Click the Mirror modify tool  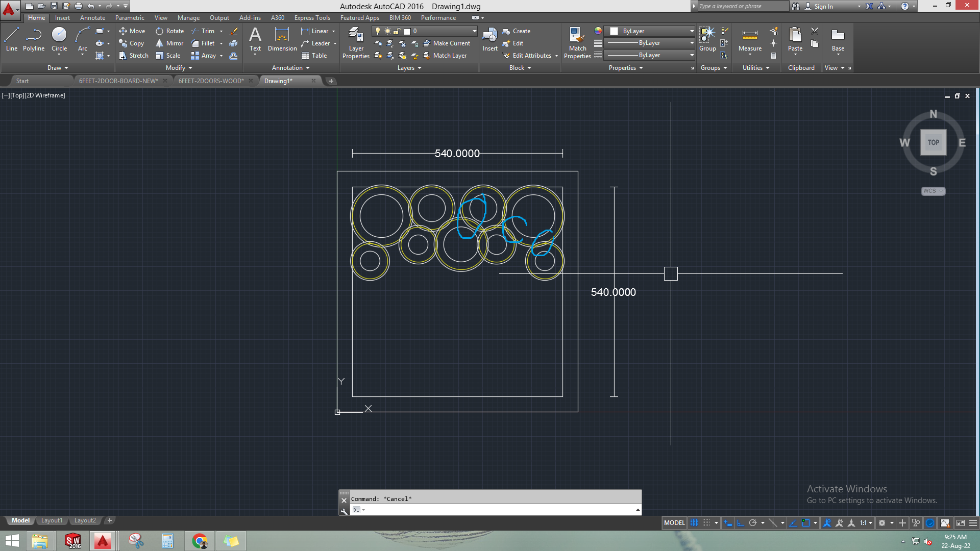click(x=170, y=43)
